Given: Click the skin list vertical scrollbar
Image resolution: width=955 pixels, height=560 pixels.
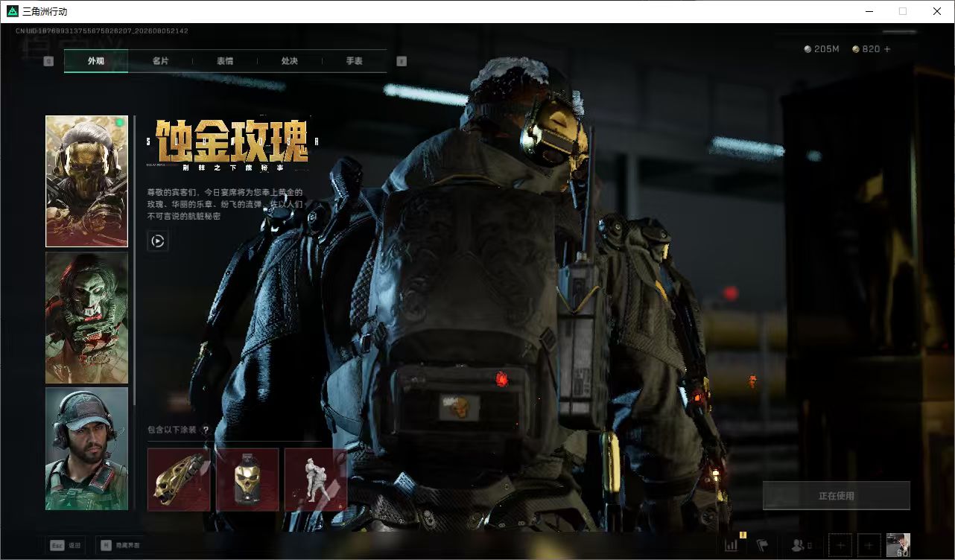Looking at the screenshot, I should tap(134, 261).
